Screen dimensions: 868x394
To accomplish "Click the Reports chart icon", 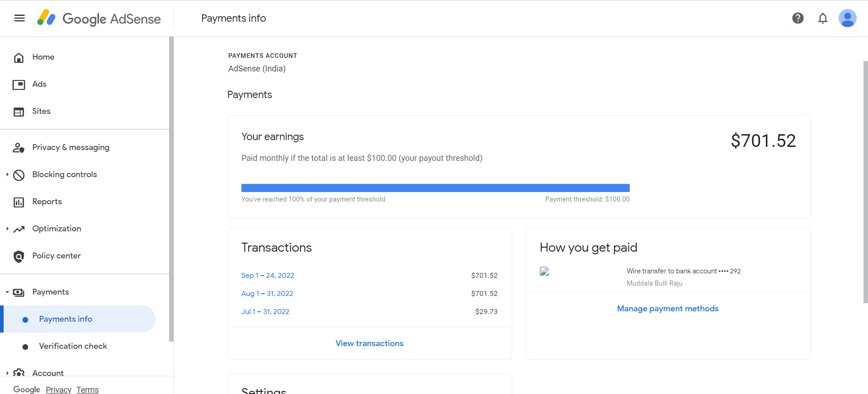I will point(19,202).
